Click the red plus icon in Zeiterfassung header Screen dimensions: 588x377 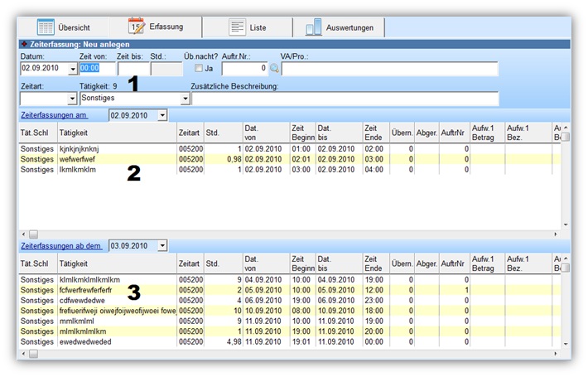[x=24, y=44]
